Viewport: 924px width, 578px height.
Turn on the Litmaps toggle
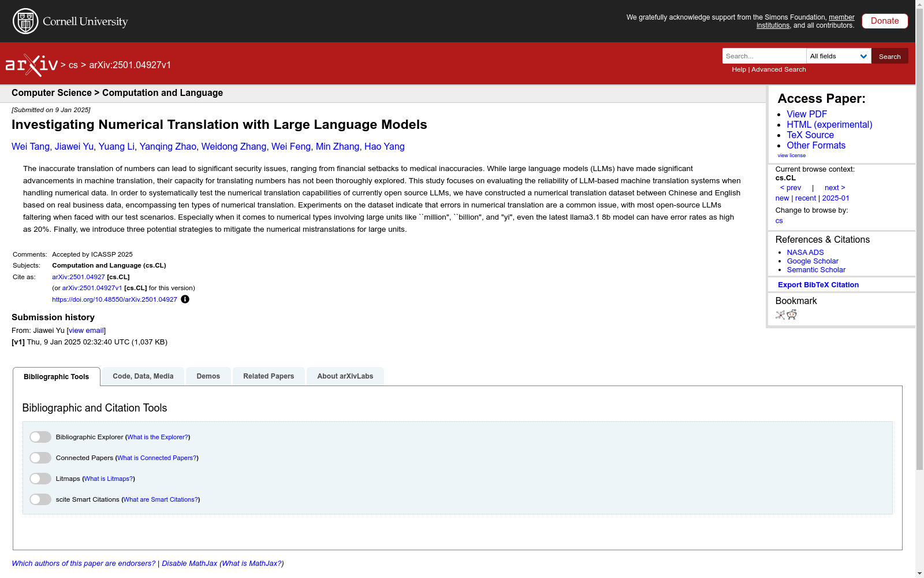40,479
